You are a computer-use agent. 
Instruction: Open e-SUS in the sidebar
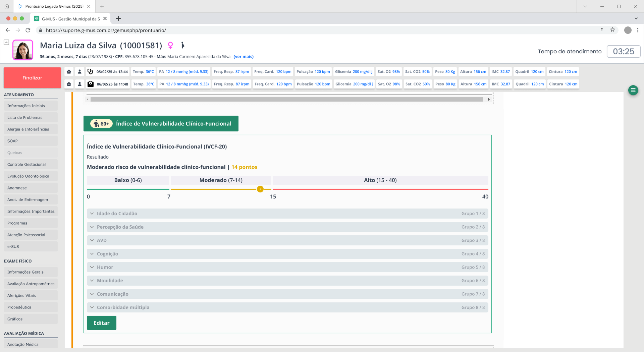(x=31, y=246)
